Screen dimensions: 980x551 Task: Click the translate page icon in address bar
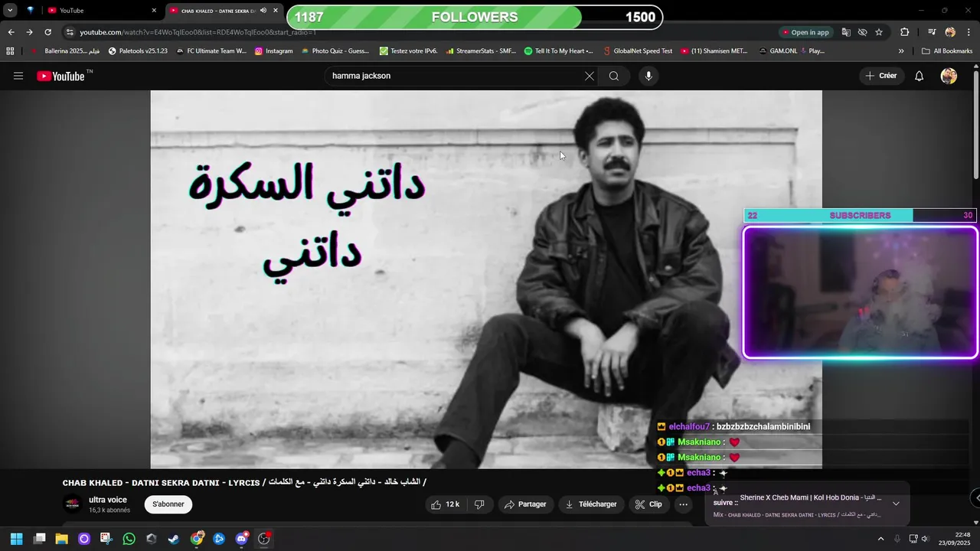pos(846,32)
